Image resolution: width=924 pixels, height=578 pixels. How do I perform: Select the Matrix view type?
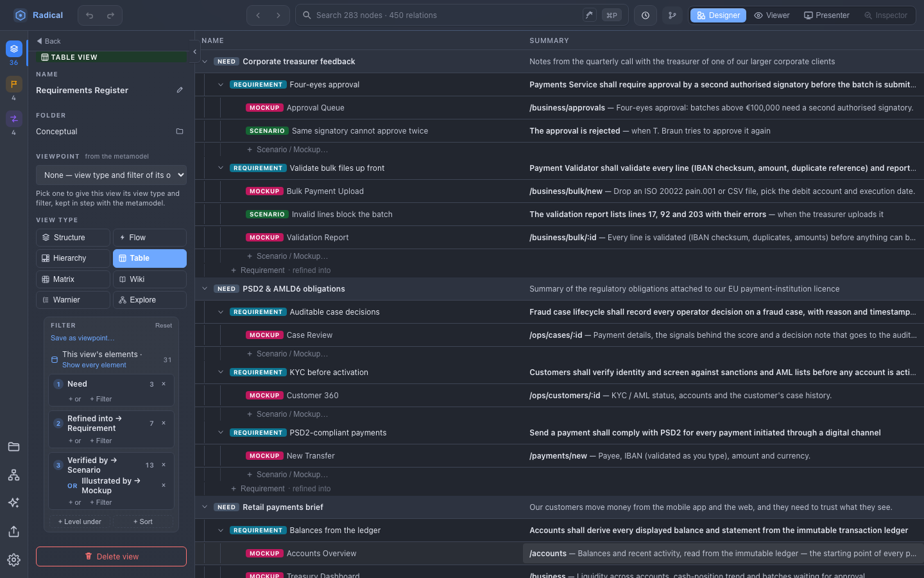[73, 279]
